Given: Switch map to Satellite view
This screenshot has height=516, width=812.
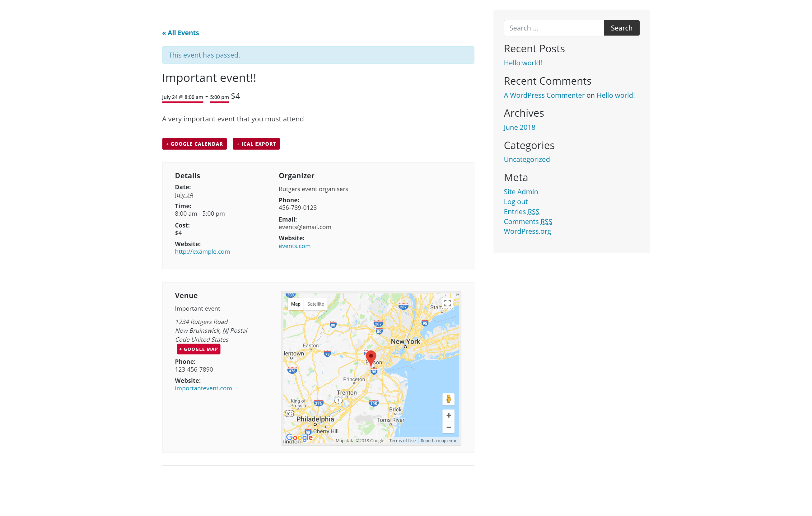Looking at the screenshot, I should [x=315, y=304].
